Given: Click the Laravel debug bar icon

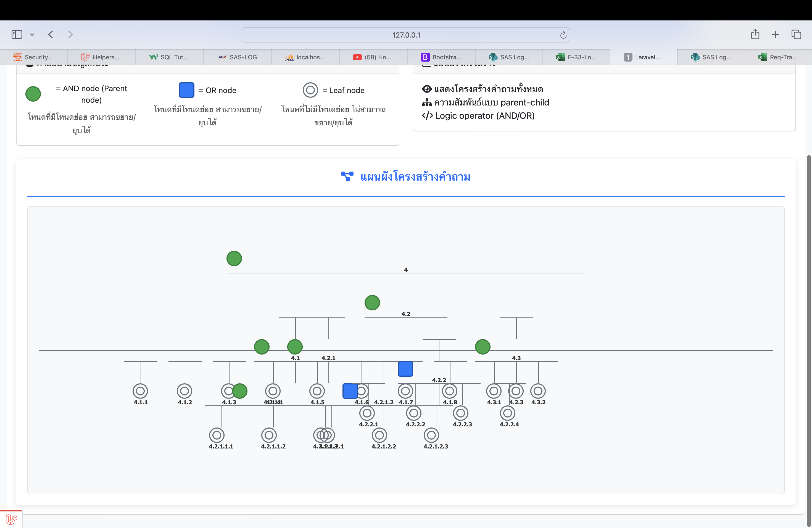Looking at the screenshot, I should point(11,519).
